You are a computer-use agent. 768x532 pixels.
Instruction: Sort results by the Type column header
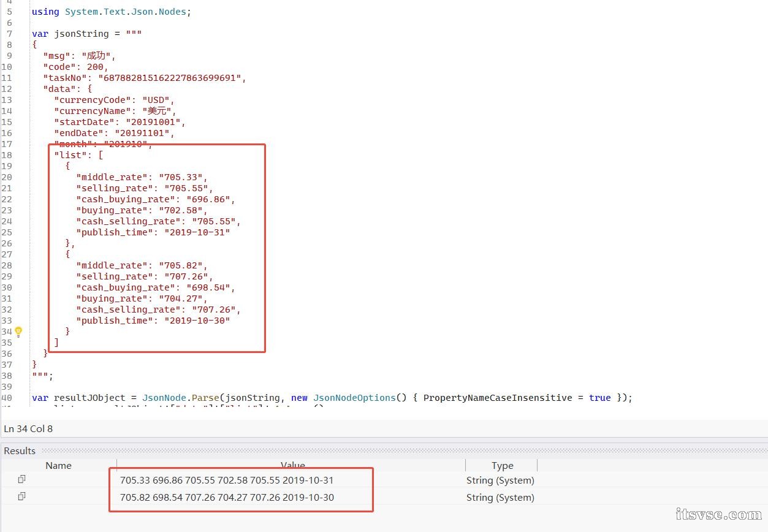pyautogui.click(x=502, y=466)
